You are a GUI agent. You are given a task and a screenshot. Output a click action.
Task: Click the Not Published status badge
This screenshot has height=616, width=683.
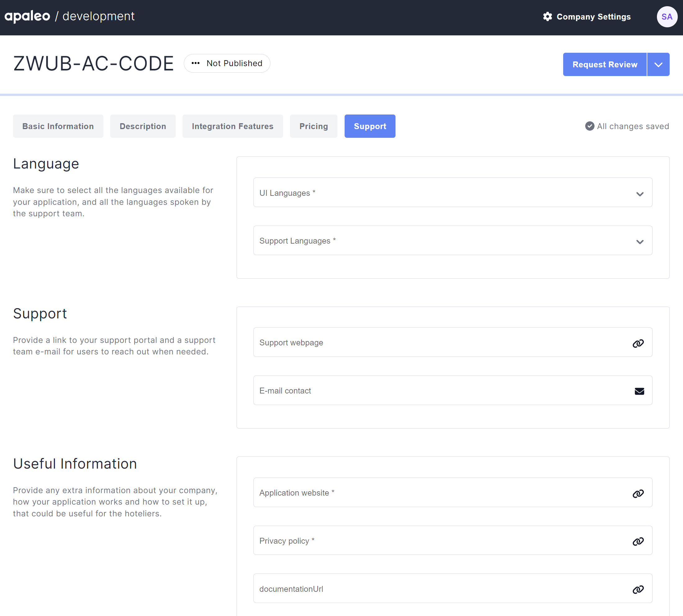click(227, 63)
